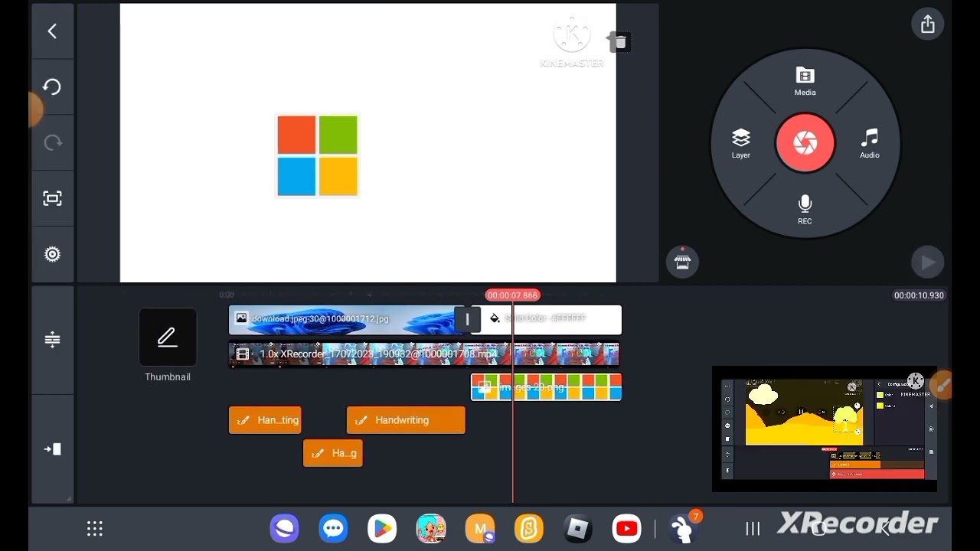Launch Roblox from taskbar
The height and width of the screenshot is (551, 980).
click(x=578, y=529)
